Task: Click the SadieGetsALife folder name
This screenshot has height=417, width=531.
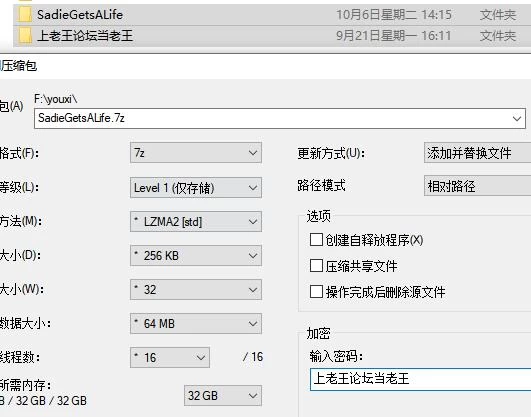Action: click(80, 15)
